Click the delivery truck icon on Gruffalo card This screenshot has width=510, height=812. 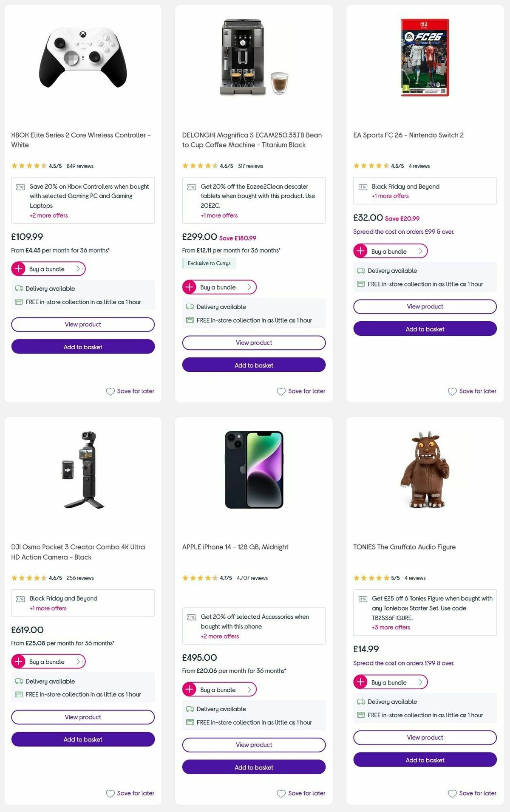pos(360,702)
